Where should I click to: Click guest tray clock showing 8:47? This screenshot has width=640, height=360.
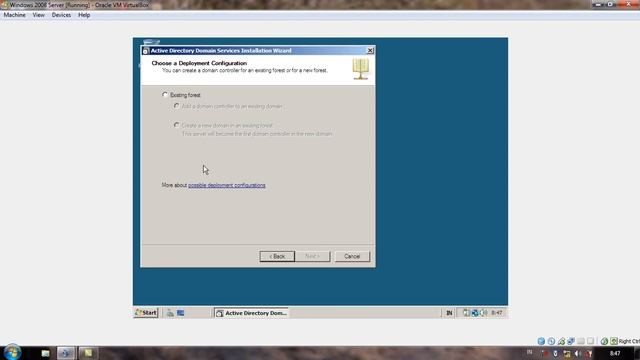pyautogui.click(x=497, y=313)
